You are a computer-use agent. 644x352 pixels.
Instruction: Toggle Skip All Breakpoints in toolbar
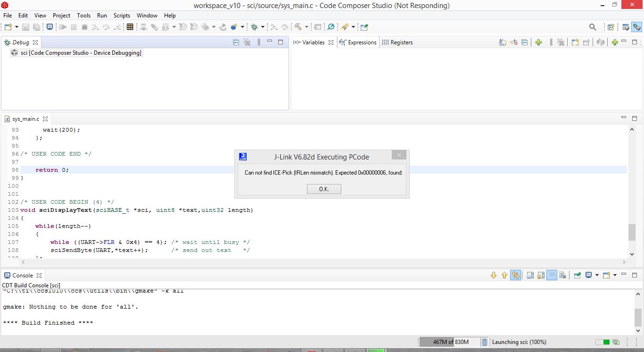tap(330, 27)
